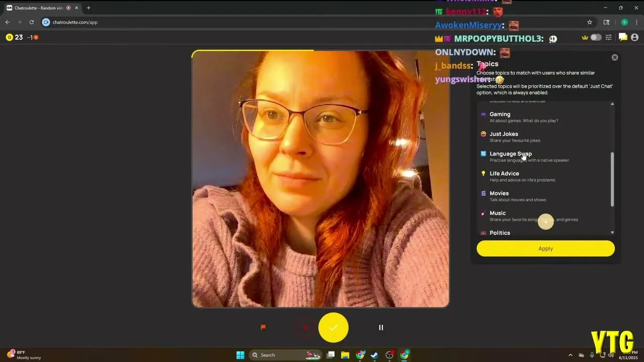Open the user profile icon
The image size is (644, 362).
coord(634,37)
